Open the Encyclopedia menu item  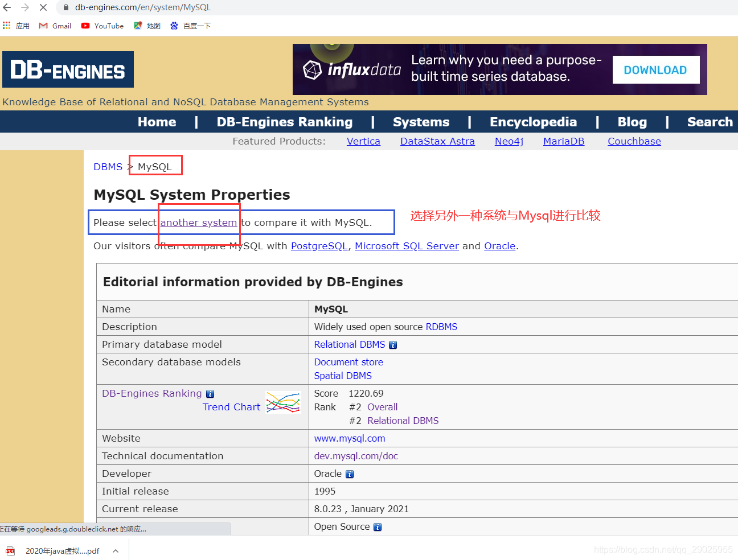[534, 122]
